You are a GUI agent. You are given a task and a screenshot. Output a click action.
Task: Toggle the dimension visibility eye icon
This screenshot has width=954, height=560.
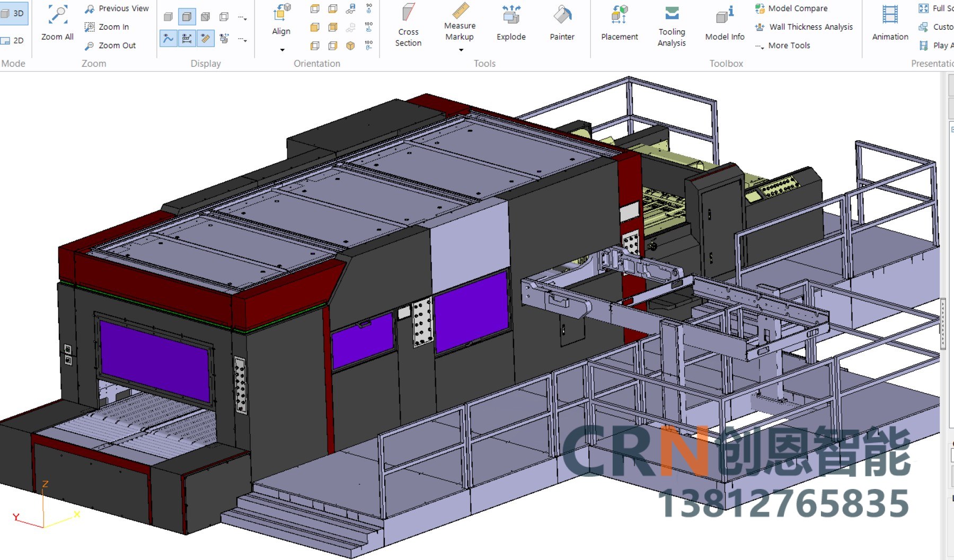pos(187,38)
